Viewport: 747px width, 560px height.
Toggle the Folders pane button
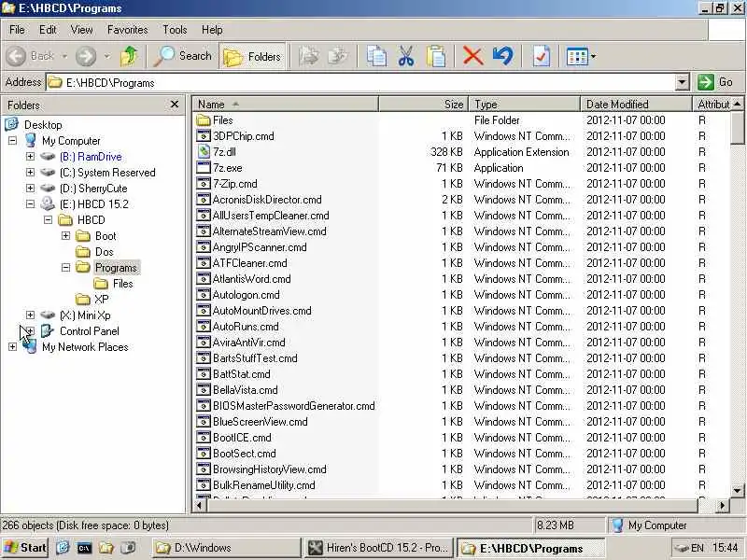tap(252, 57)
